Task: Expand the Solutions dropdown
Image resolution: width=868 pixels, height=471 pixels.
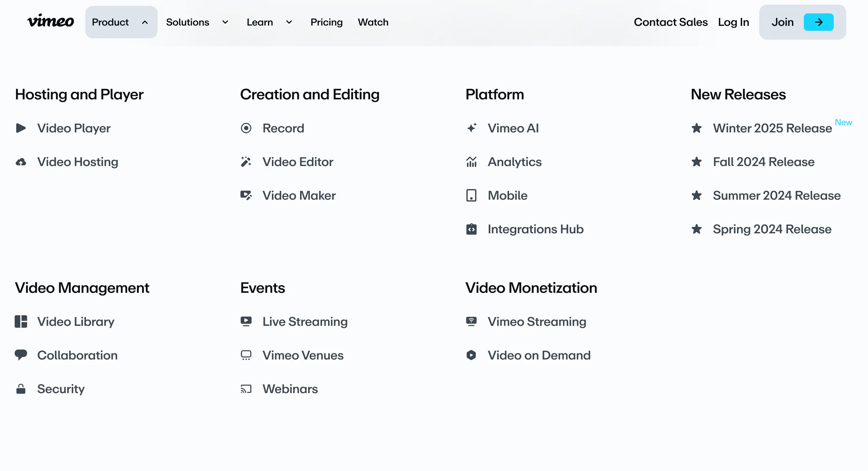Action: click(198, 22)
